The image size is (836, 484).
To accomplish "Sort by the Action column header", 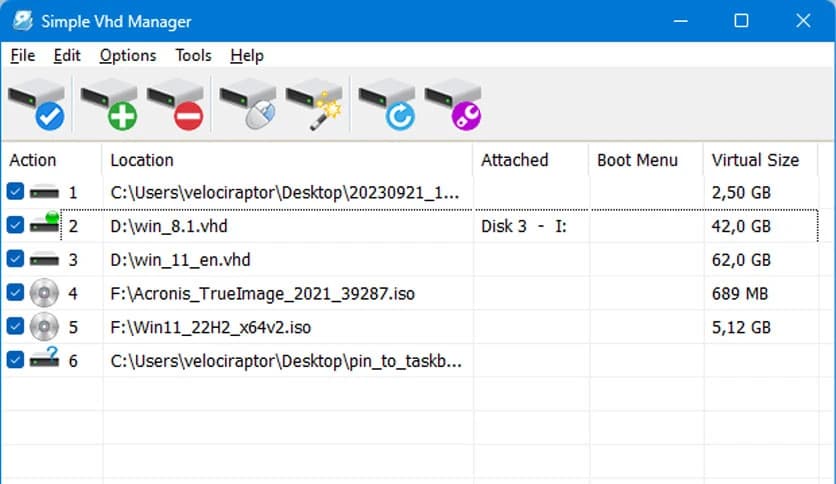I will [x=52, y=160].
